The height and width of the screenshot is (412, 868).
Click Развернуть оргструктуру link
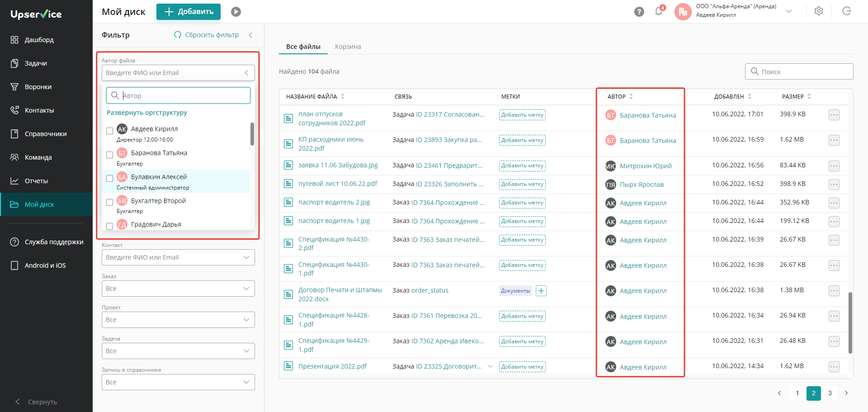[147, 113]
